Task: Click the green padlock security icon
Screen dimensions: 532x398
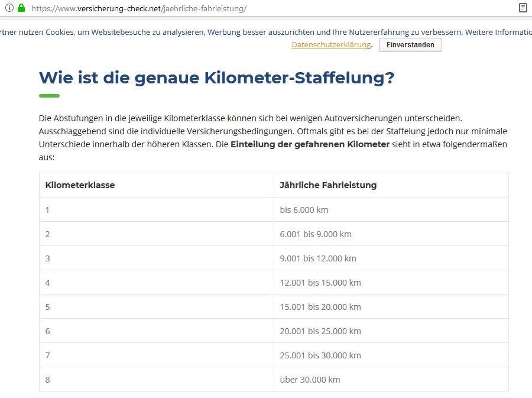Action: tap(20, 9)
